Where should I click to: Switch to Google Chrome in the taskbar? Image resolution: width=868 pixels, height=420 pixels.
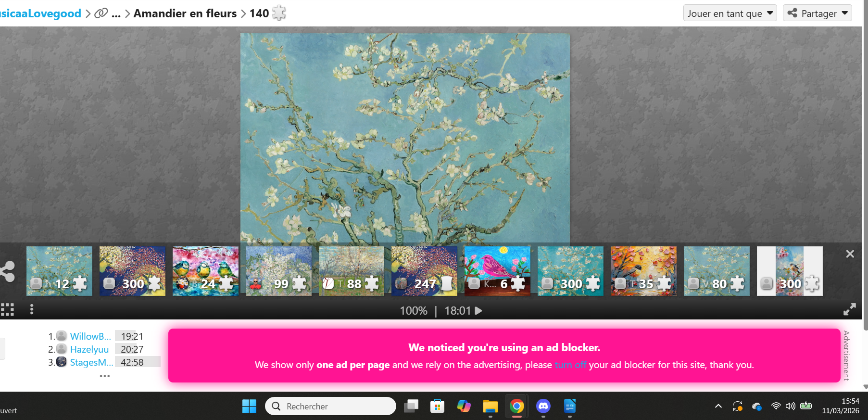tap(517, 407)
